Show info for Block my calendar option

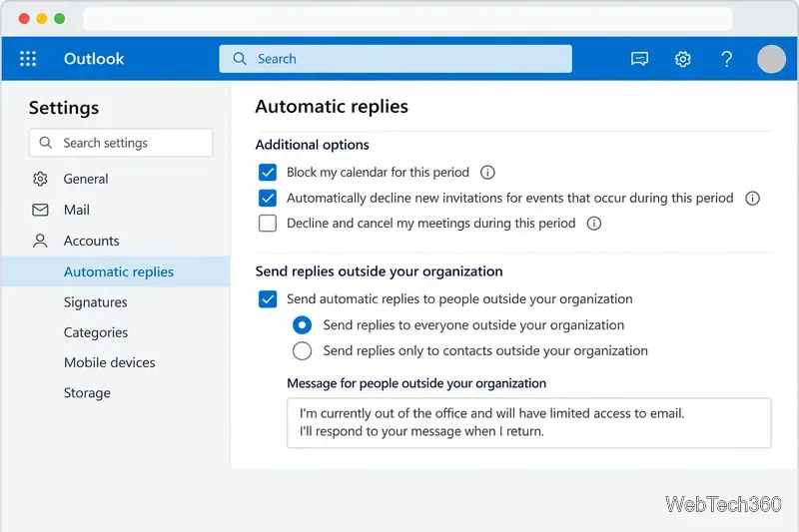pyautogui.click(x=487, y=173)
